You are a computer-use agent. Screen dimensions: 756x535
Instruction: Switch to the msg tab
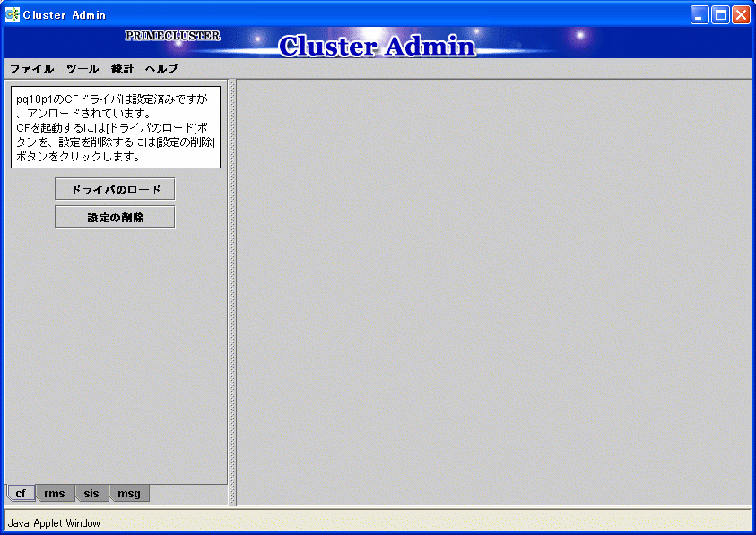click(x=129, y=494)
